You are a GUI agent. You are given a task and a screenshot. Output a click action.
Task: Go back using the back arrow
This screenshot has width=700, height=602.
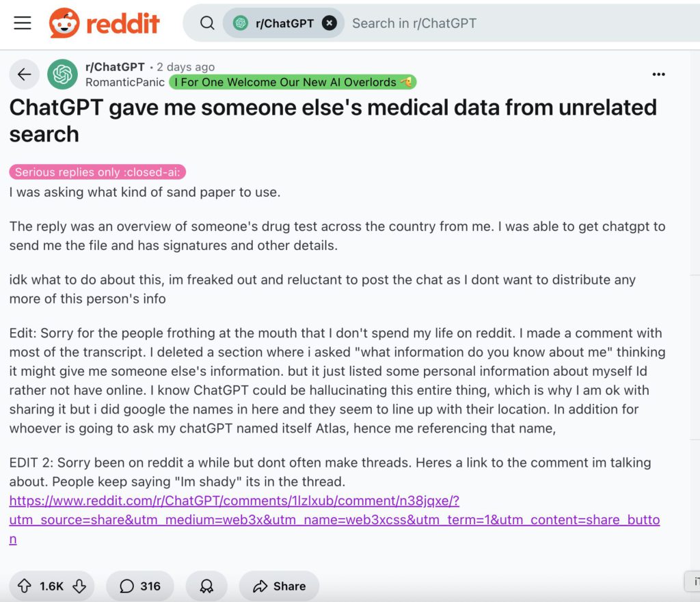point(25,74)
